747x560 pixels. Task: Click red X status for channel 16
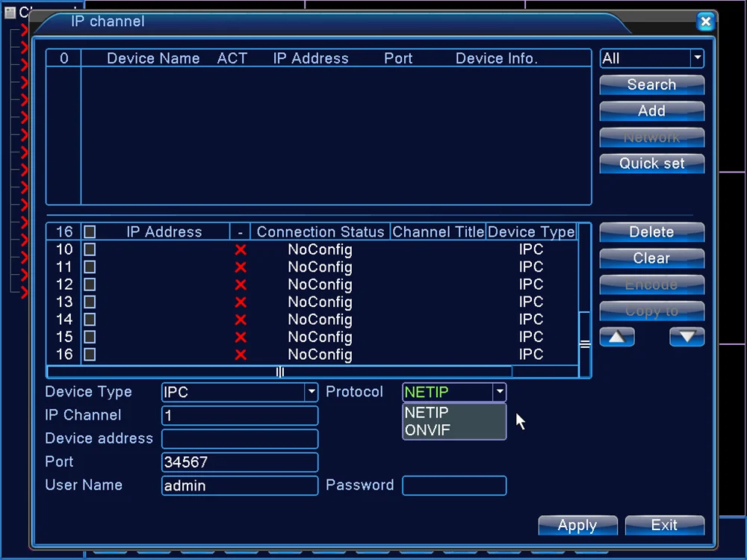(x=241, y=355)
